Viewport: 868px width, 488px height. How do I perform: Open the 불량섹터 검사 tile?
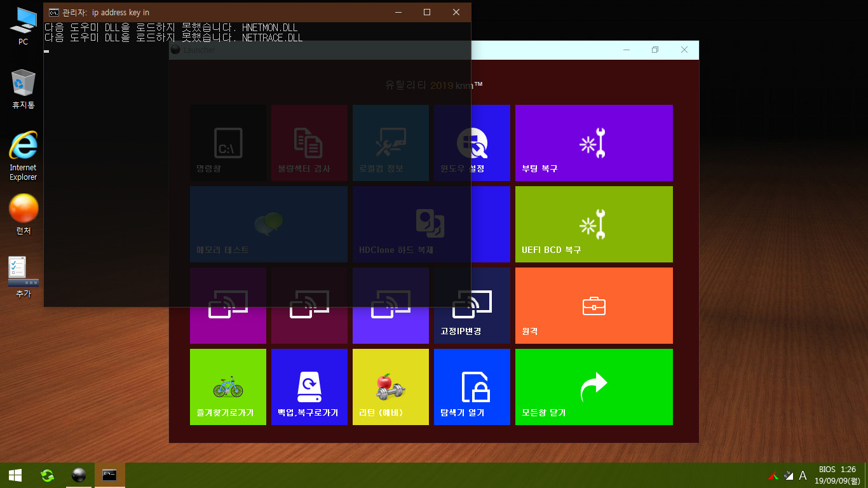click(309, 143)
